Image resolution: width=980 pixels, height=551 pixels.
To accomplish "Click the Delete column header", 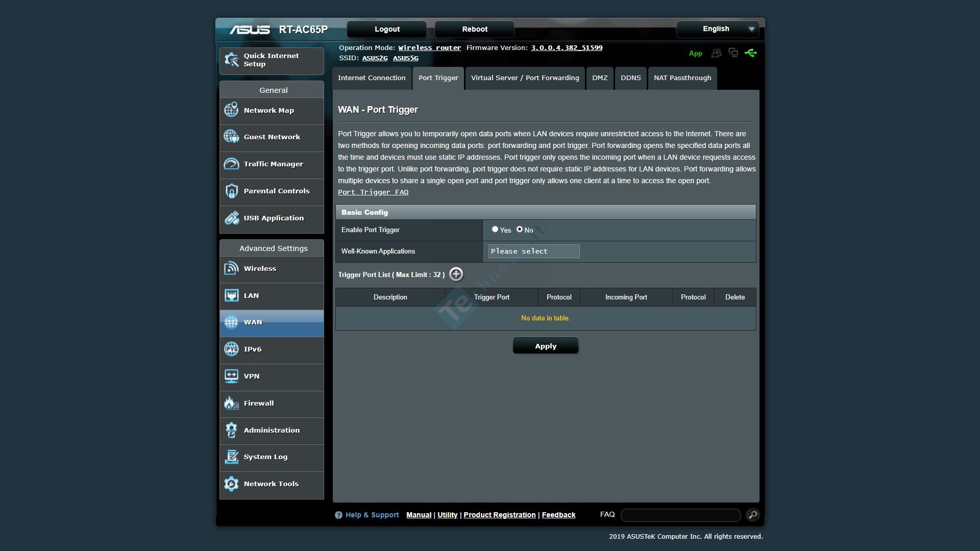I will (735, 297).
